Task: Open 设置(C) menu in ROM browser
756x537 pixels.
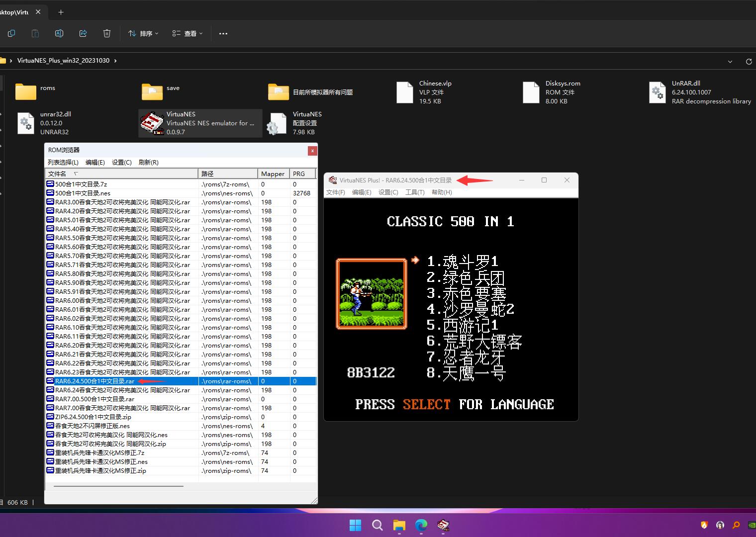Action: click(x=121, y=162)
